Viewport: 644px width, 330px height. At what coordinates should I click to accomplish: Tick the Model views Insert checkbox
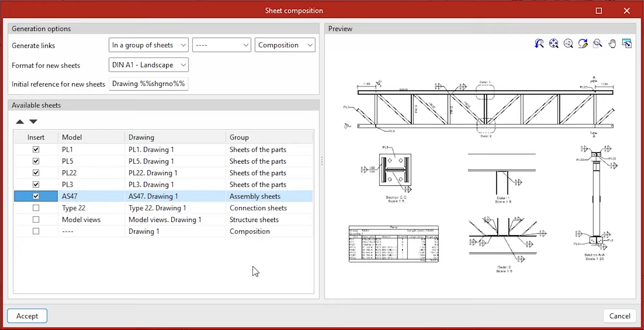click(36, 219)
